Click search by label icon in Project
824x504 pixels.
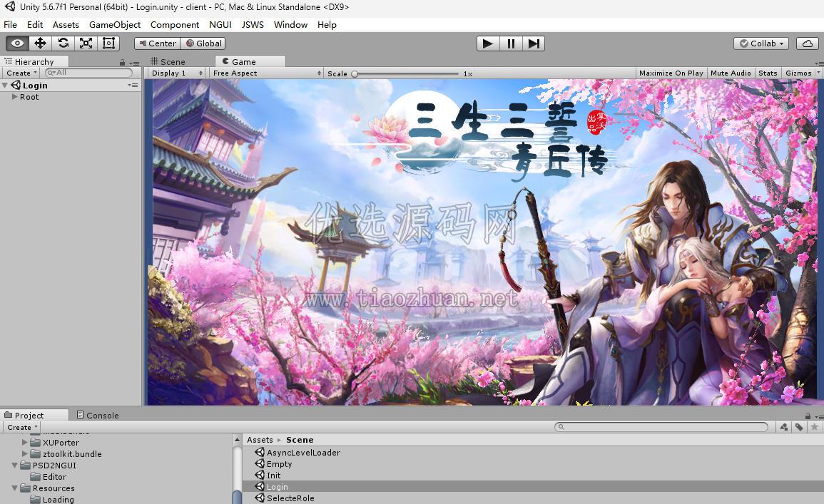pos(799,427)
